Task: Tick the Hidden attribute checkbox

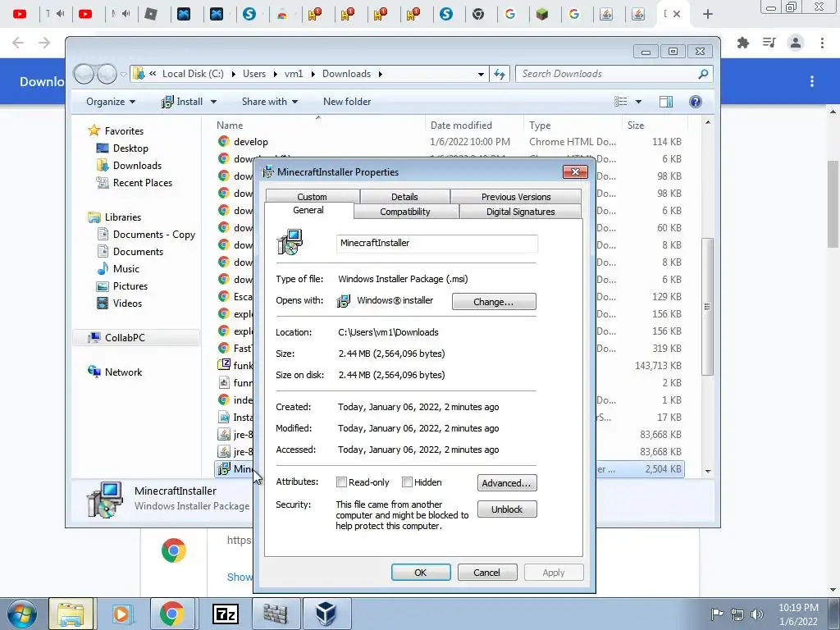Action: (407, 482)
